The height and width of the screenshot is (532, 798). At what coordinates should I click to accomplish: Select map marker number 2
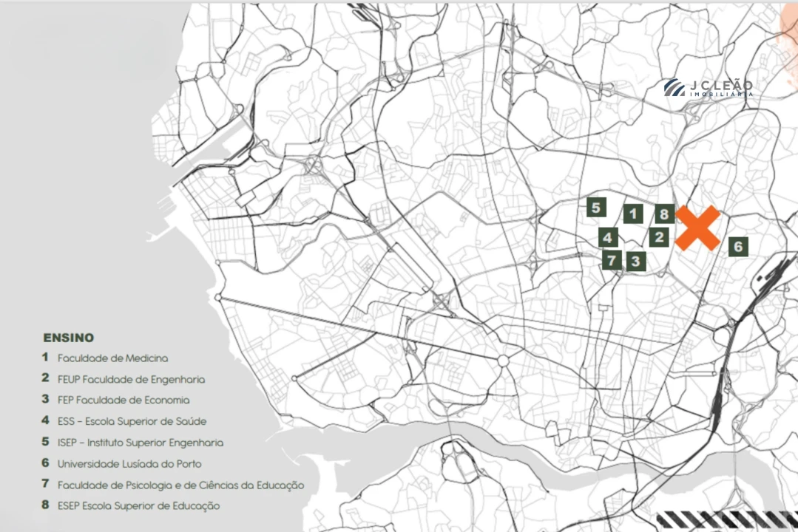[659, 237]
